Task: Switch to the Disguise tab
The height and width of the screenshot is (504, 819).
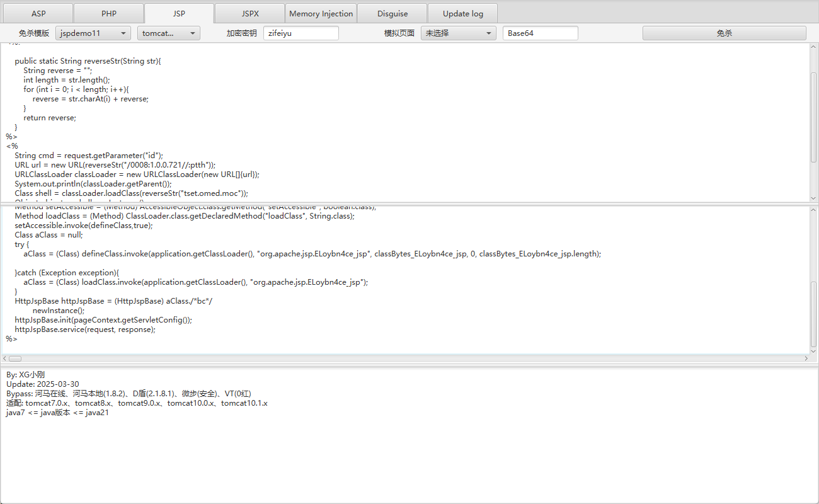Action: (x=392, y=13)
